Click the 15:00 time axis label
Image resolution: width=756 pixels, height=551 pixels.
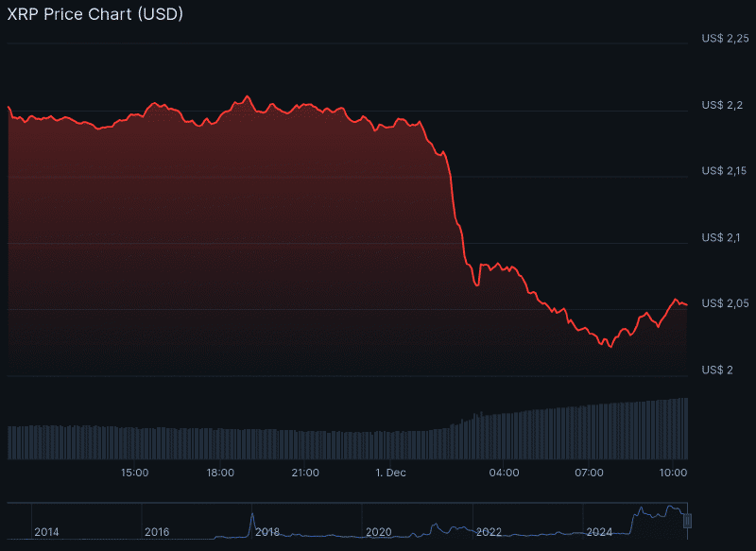pos(134,474)
